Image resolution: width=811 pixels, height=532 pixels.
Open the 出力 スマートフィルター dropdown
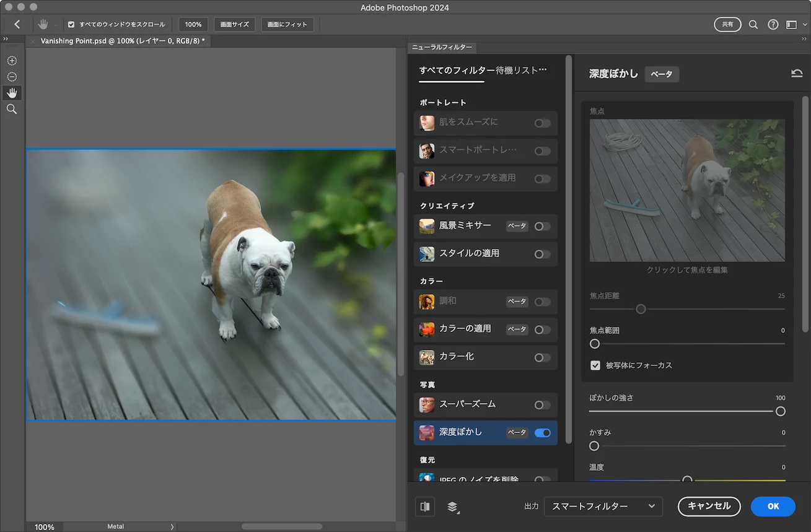tap(603, 507)
